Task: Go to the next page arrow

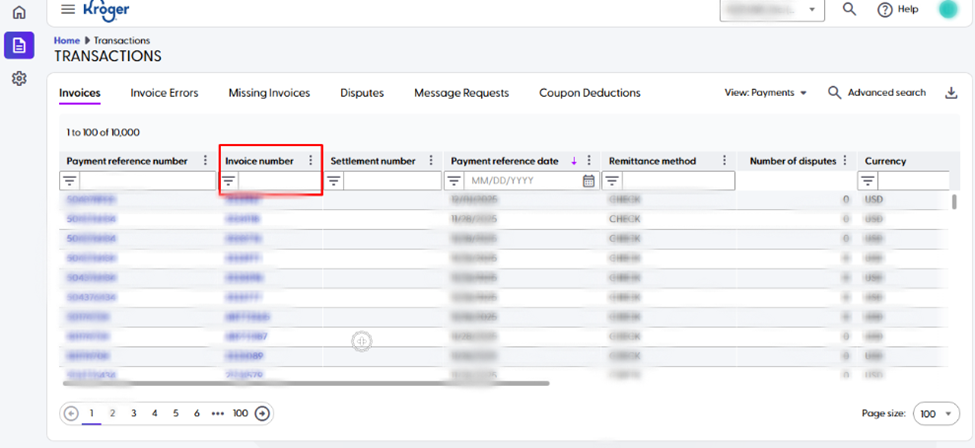Action: coord(262,413)
